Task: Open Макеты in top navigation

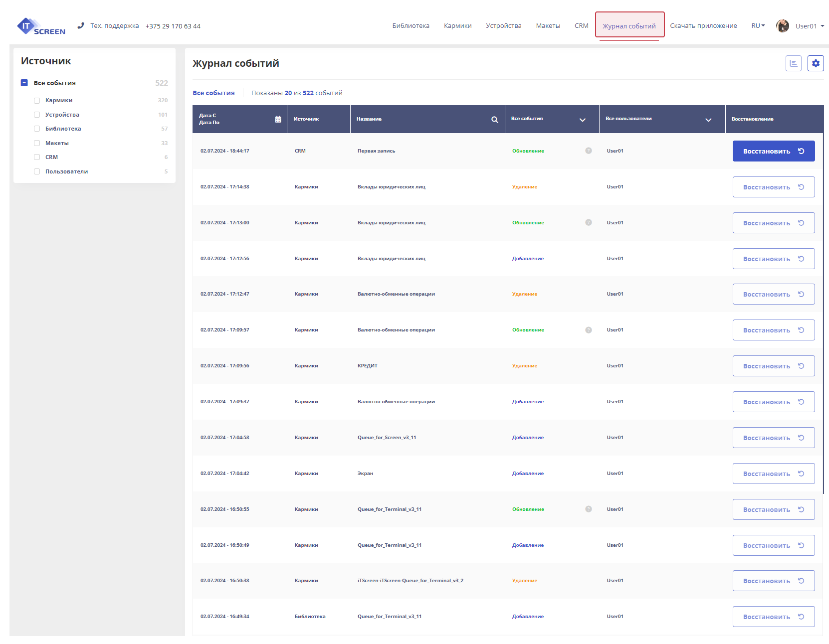Action: click(548, 26)
